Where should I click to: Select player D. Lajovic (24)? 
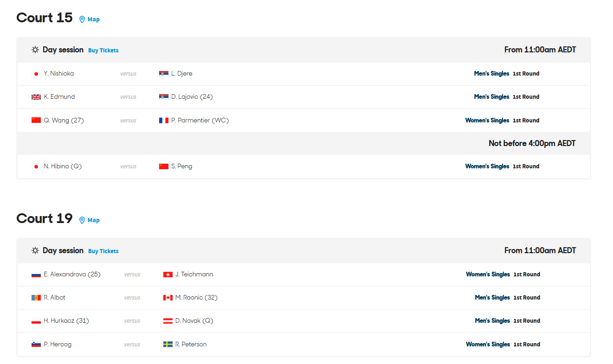click(x=192, y=97)
